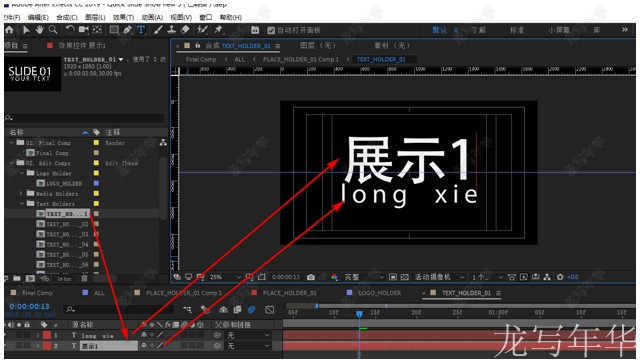Open the 效果(T) menu

tap(123, 17)
